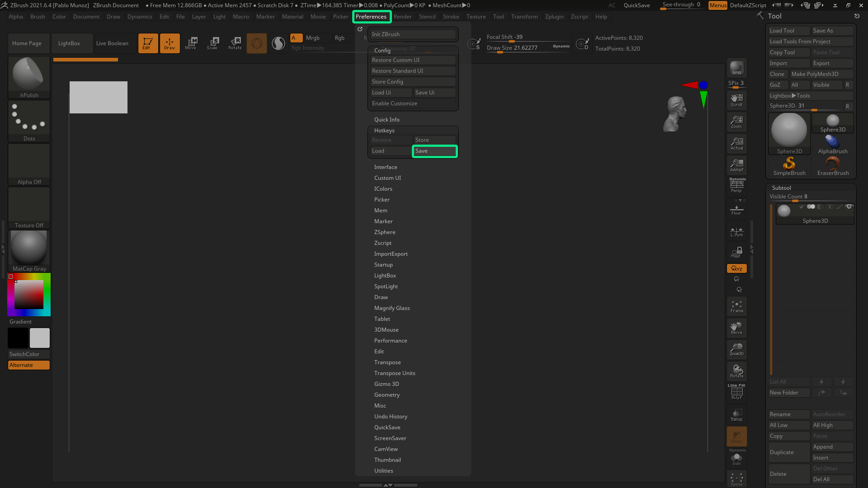Select the AlphaBrush tool icon
The height and width of the screenshot is (488, 868).
833,144
